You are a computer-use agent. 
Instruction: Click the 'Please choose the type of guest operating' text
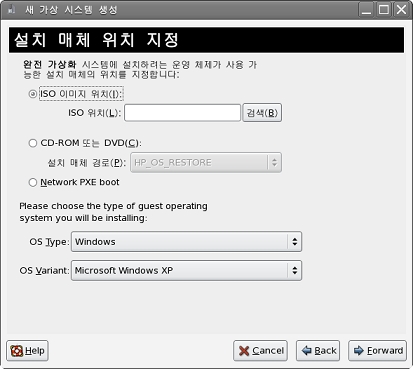(113, 206)
